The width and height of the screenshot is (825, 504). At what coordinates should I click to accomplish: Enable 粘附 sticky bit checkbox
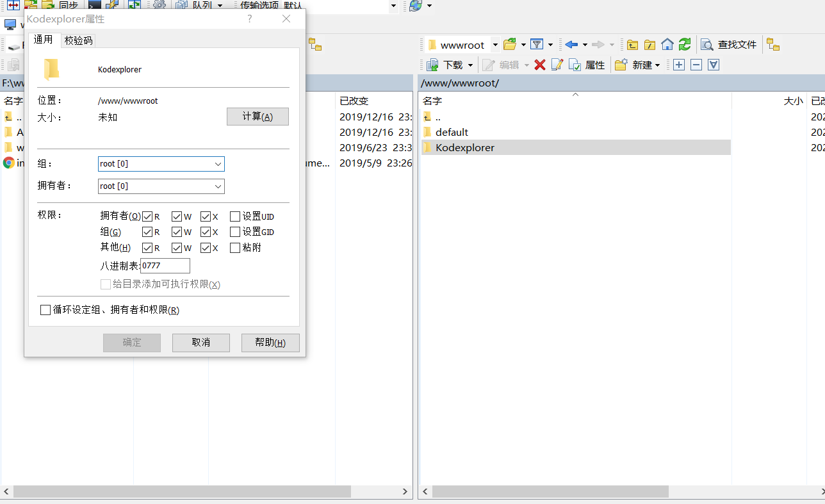tap(235, 248)
